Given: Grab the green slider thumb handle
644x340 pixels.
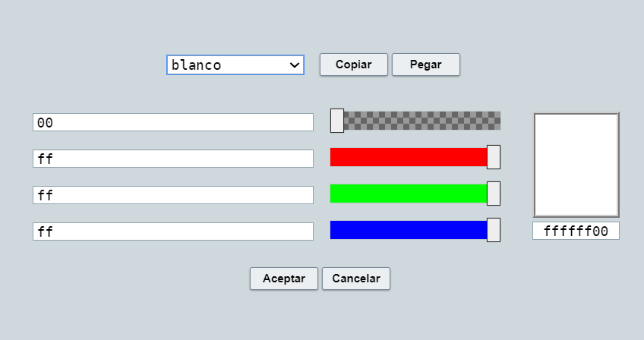Looking at the screenshot, I should 494,194.
